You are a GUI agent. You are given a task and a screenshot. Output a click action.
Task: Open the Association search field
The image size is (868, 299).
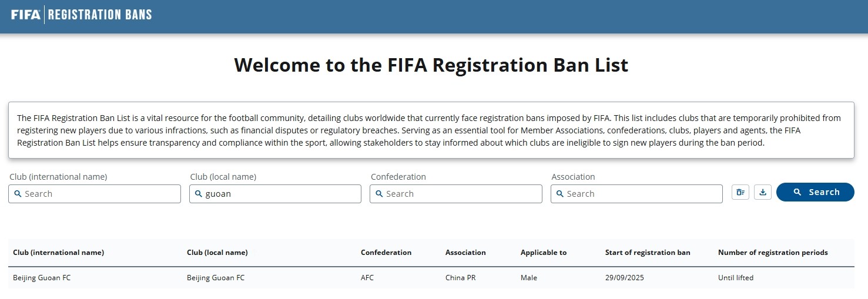pos(642,194)
